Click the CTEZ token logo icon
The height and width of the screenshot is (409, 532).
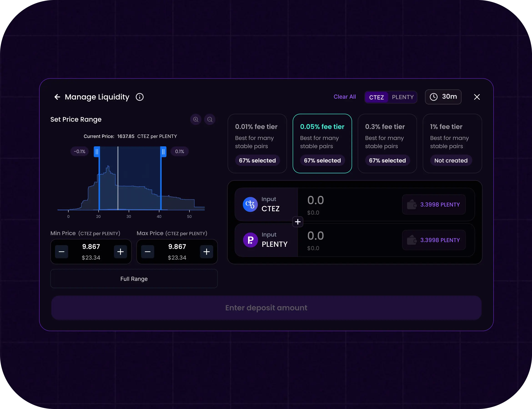coord(250,204)
